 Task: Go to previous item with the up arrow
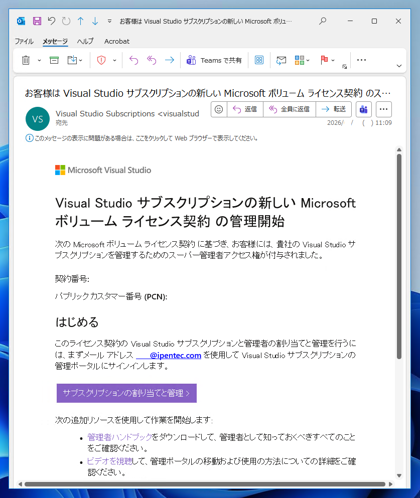(80, 21)
